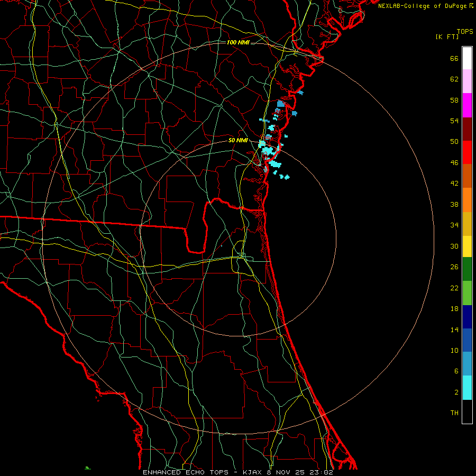Viewport: 476px width, 476px height.
Task: Click the ENHANCED ECHO TOPS caption text
Action: tap(186, 472)
